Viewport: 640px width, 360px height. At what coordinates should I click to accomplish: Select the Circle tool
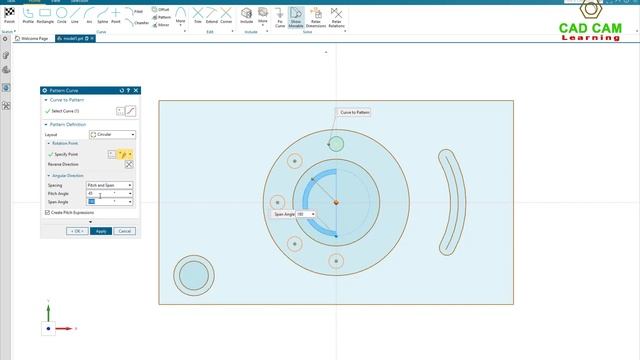62,16
